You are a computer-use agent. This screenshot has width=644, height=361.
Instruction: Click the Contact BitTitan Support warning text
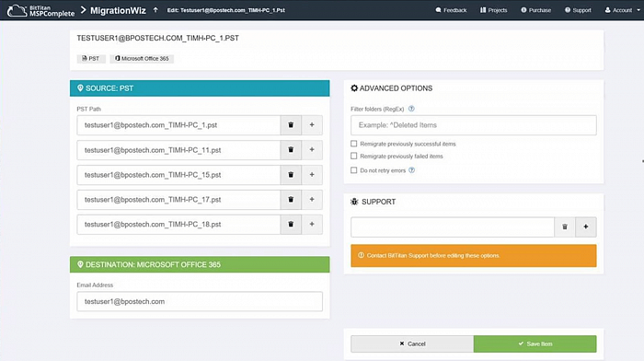(433, 255)
